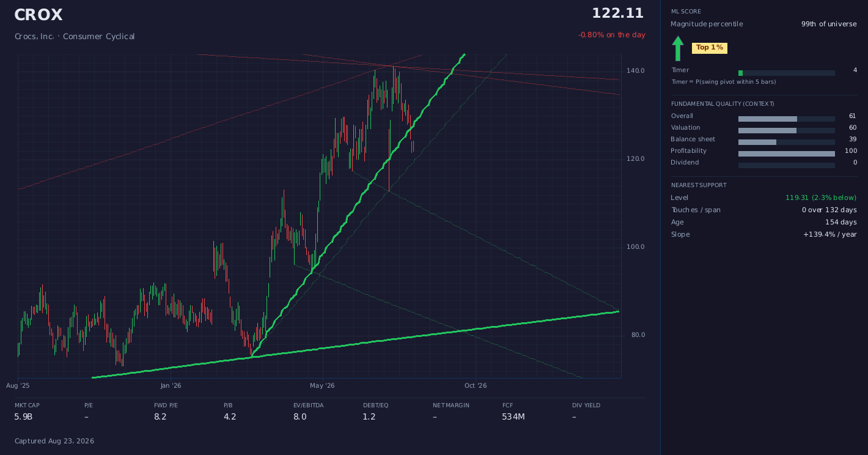This screenshot has width=868, height=455.
Task: Click the green up-arrow ML score icon
Action: [x=677, y=48]
